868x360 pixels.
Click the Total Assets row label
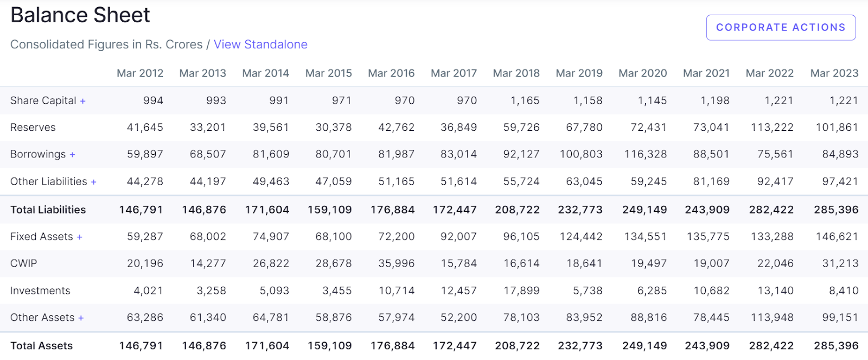coord(42,345)
